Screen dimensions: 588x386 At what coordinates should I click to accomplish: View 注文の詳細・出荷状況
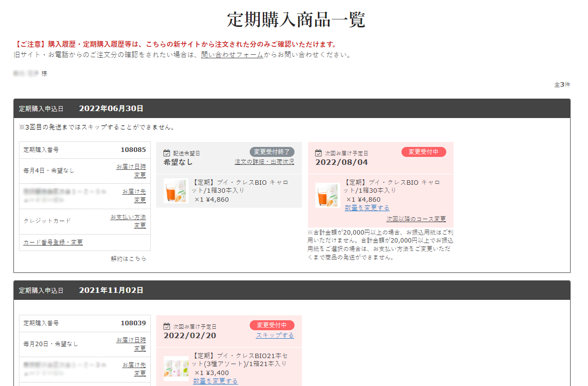pos(264,162)
